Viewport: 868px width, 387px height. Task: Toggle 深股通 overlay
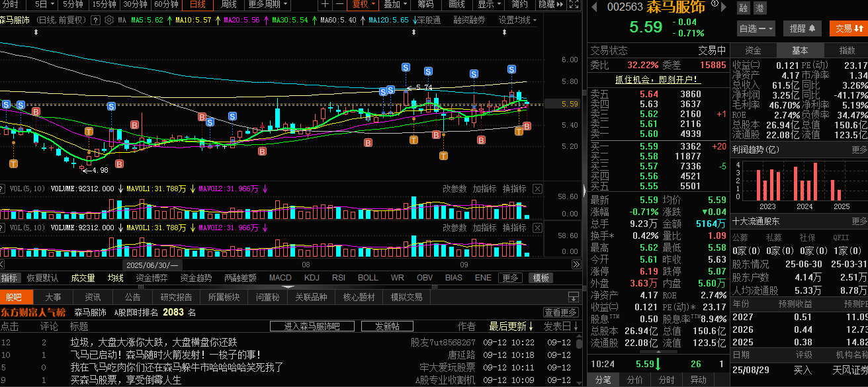click(428, 21)
